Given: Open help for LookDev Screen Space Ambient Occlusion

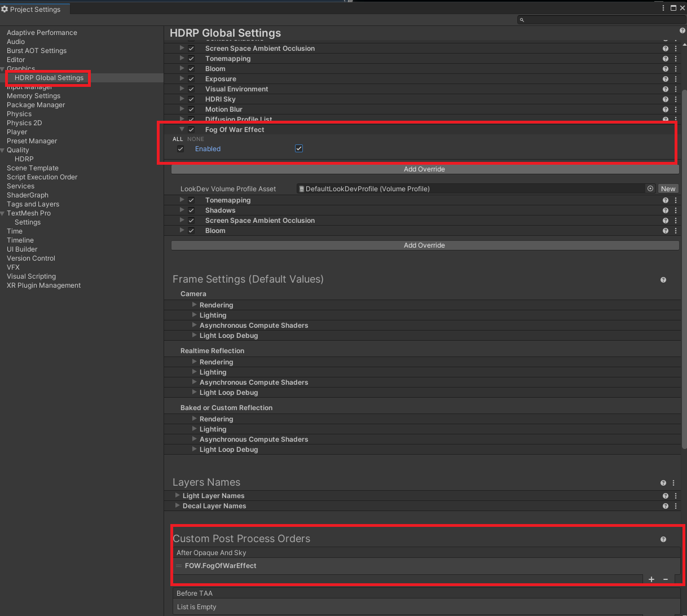Looking at the screenshot, I should click(666, 221).
